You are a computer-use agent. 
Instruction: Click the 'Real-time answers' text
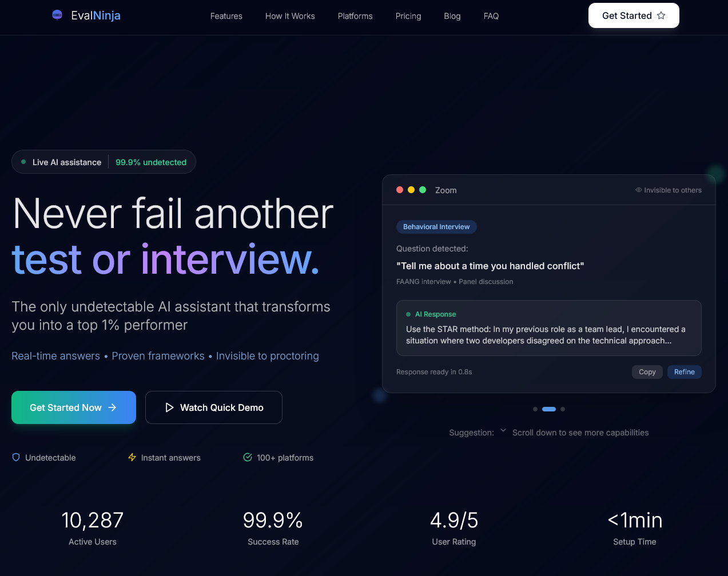pos(55,356)
